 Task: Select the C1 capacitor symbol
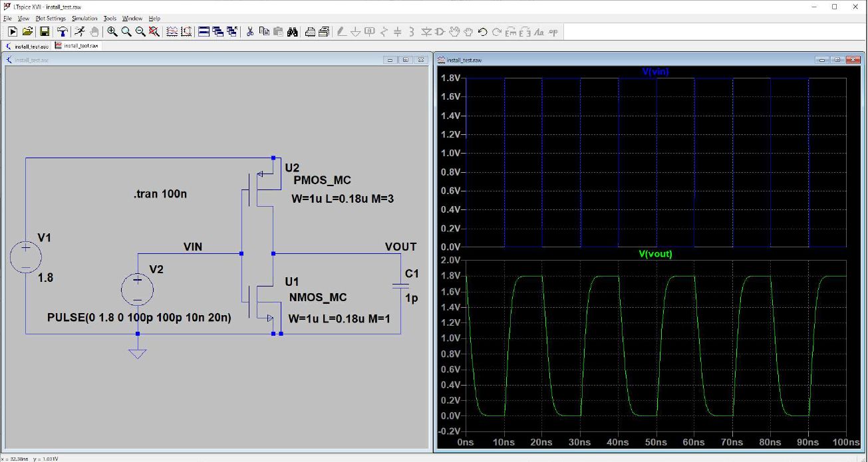click(400, 285)
